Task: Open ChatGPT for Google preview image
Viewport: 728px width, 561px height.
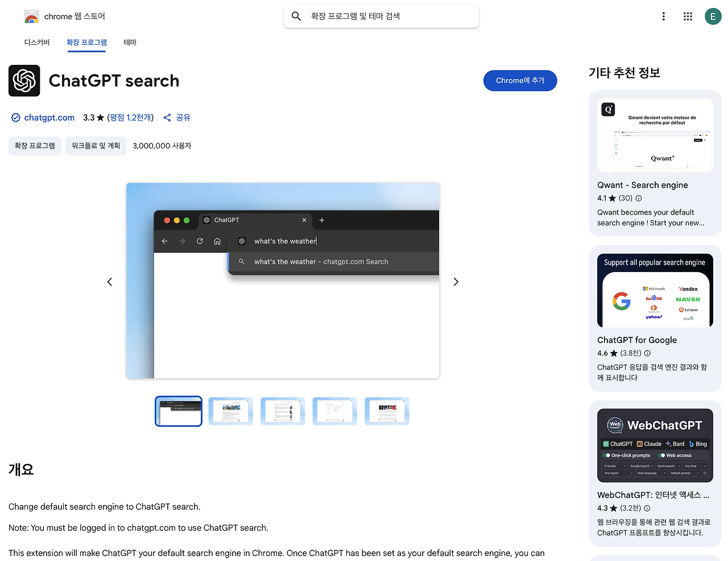Action: [655, 291]
